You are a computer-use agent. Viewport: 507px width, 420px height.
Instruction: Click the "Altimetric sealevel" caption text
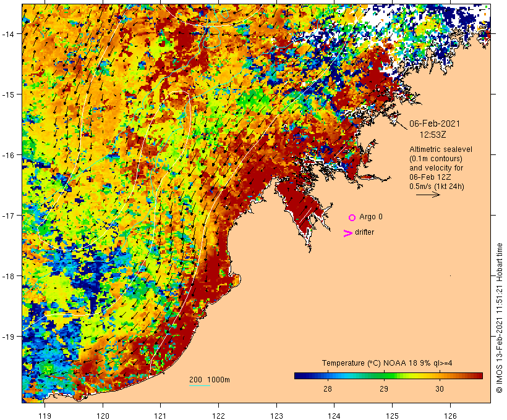[441, 149]
